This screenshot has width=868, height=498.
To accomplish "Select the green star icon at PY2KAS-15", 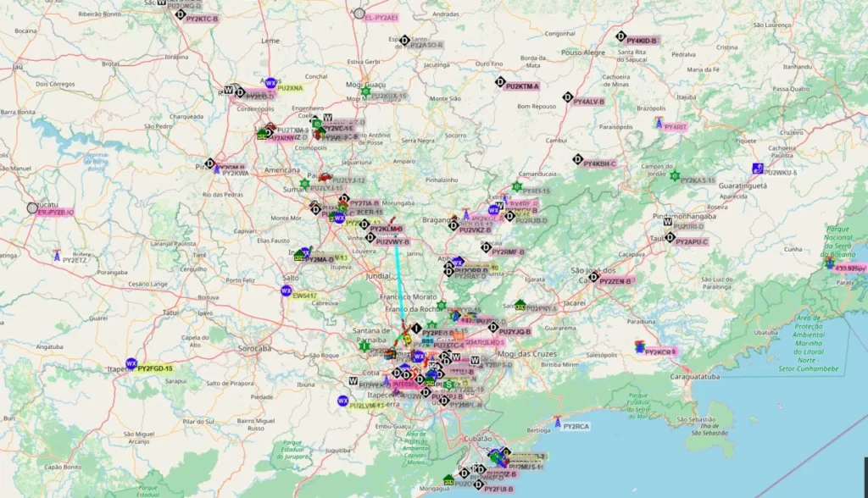I will point(675,176).
